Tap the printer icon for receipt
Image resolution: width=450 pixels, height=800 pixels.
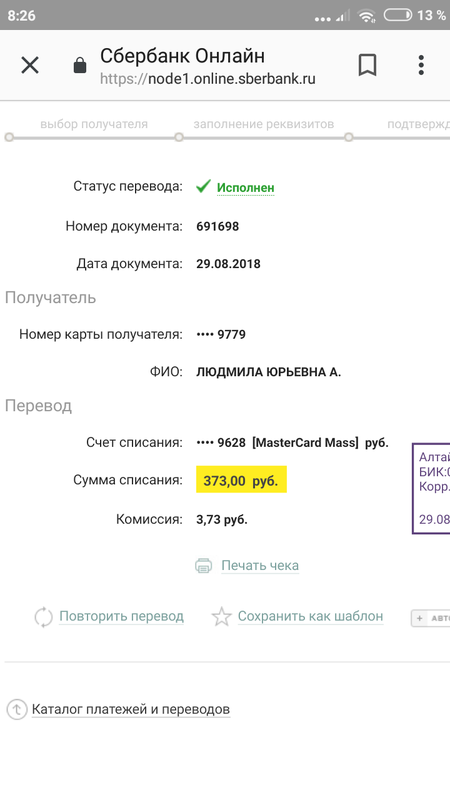coord(204,565)
